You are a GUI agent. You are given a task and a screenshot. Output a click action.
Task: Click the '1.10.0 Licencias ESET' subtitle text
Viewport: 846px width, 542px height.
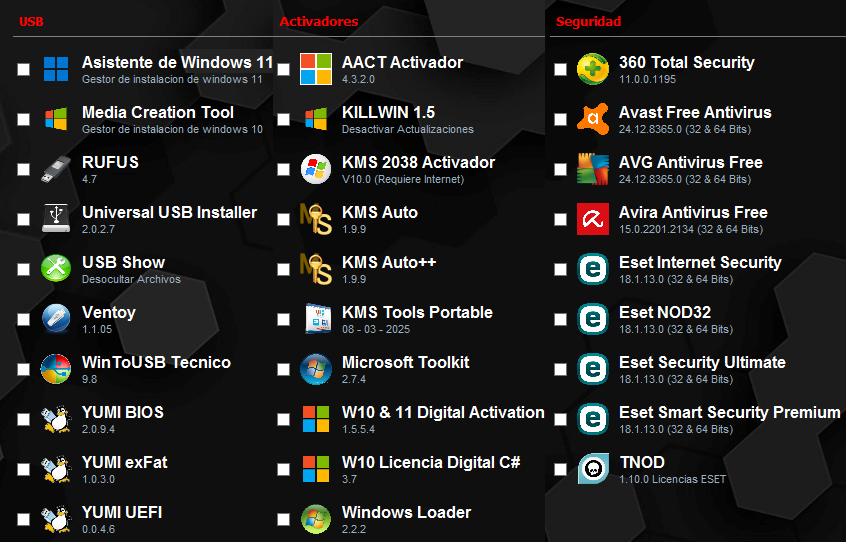pos(672,479)
